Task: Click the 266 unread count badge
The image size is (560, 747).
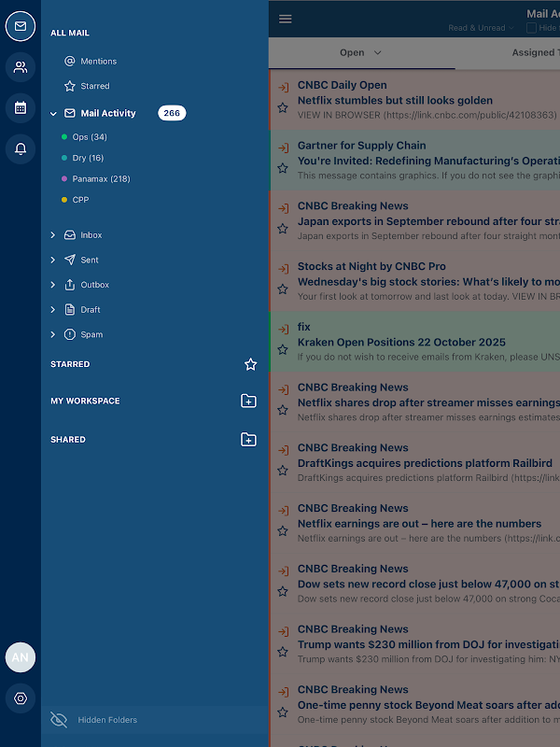Action: coord(172,113)
